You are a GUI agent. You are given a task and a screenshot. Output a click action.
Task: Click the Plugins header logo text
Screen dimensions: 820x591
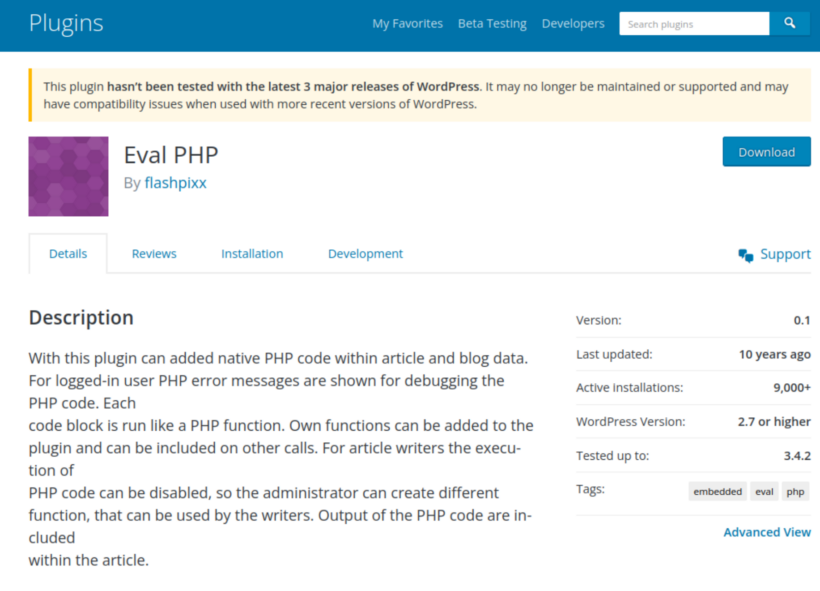66,22
